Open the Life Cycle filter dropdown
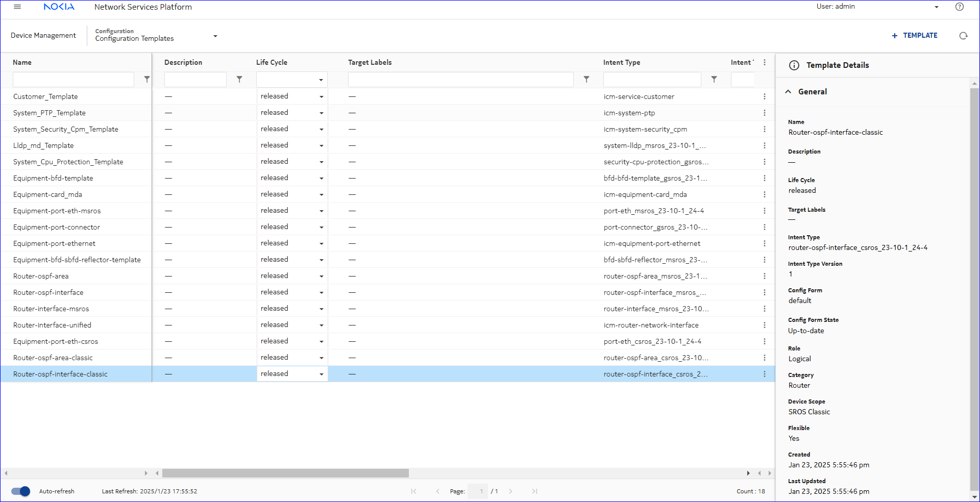The image size is (980, 502). (292, 80)
